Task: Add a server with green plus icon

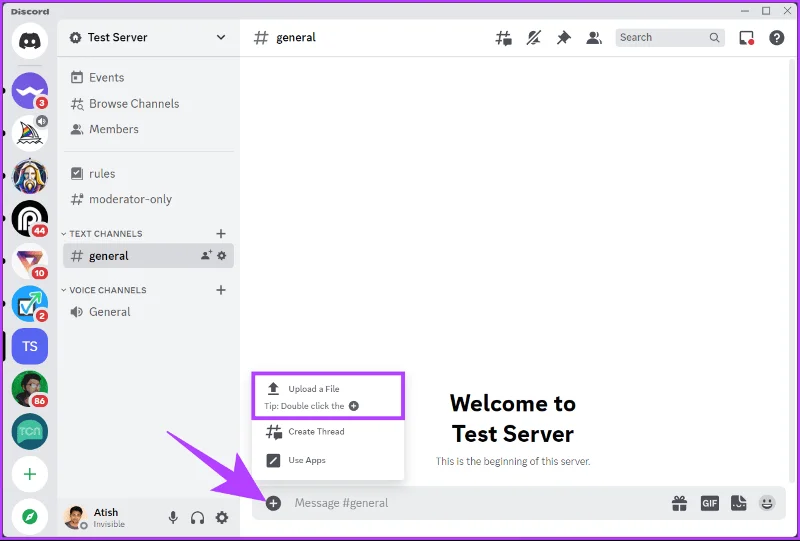Action: pos(30,474)
